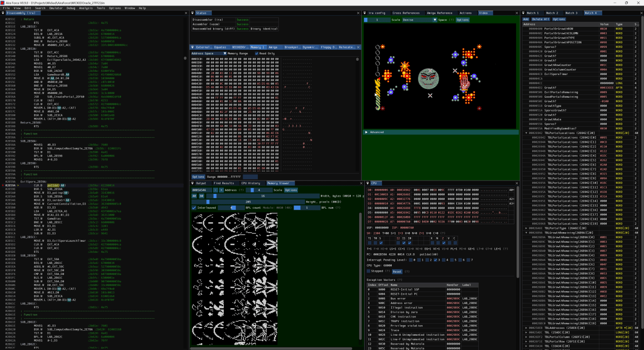Click the Height, pixels slider
644x350 pixels.
248,202
